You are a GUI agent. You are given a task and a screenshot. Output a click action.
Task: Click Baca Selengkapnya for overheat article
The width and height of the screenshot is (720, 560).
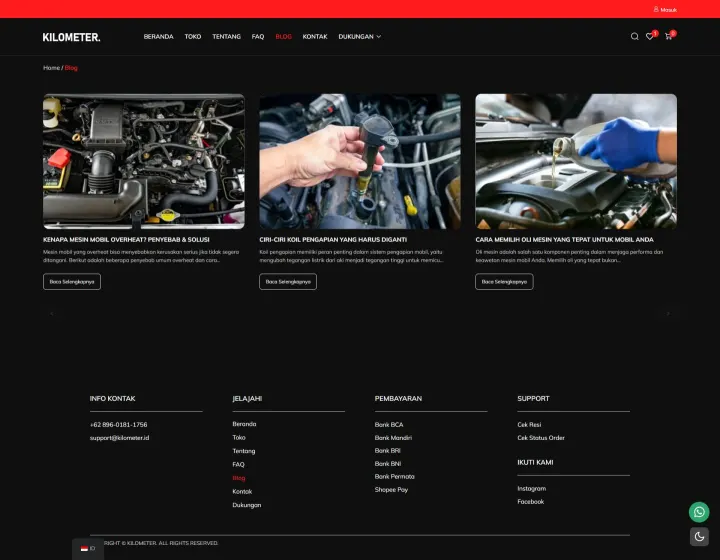(72, 282)
